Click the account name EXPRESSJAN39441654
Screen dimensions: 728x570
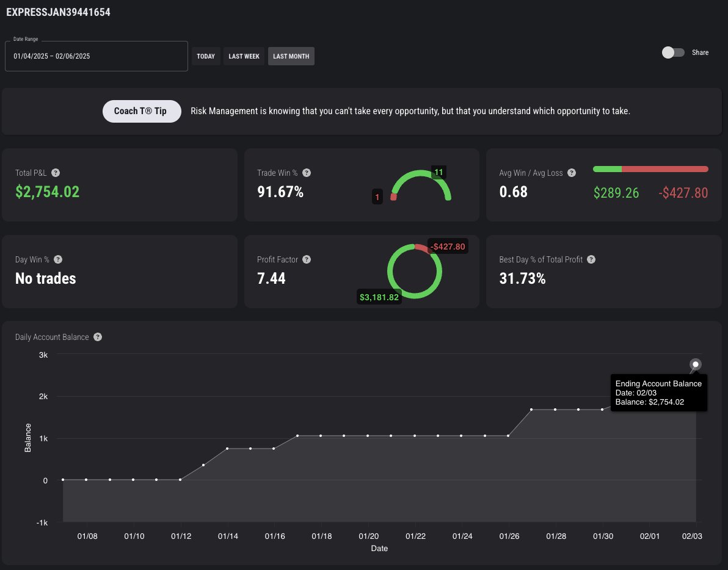[59, 13]
